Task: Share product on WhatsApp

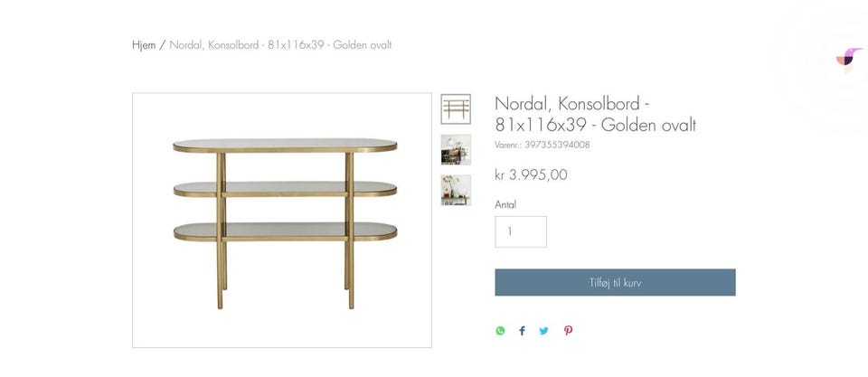Action: coord(500,331)
